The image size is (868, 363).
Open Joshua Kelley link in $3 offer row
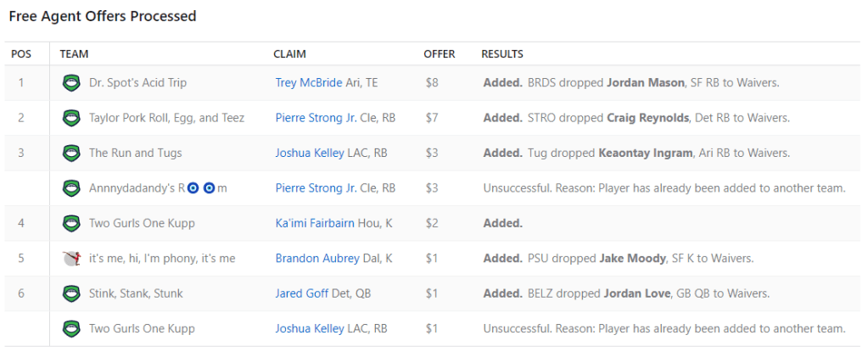[x=310, y=154]
